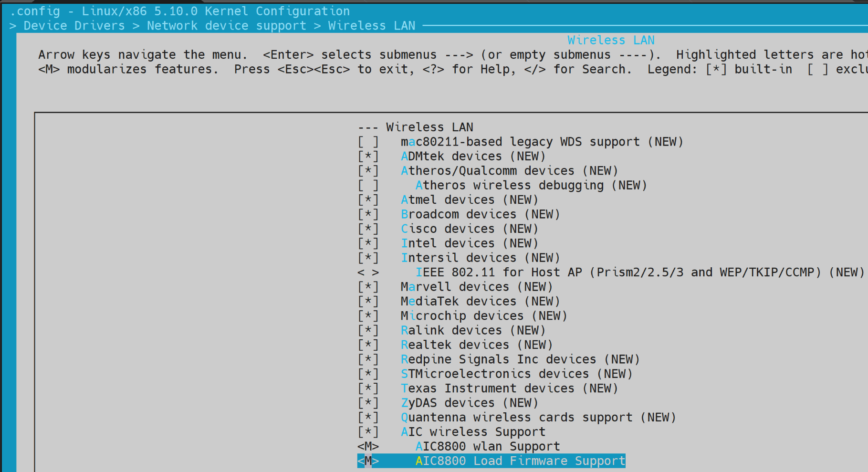Select the Broadcom devices entry
Screen dimensions: 868x472
[x=481, y=214]
